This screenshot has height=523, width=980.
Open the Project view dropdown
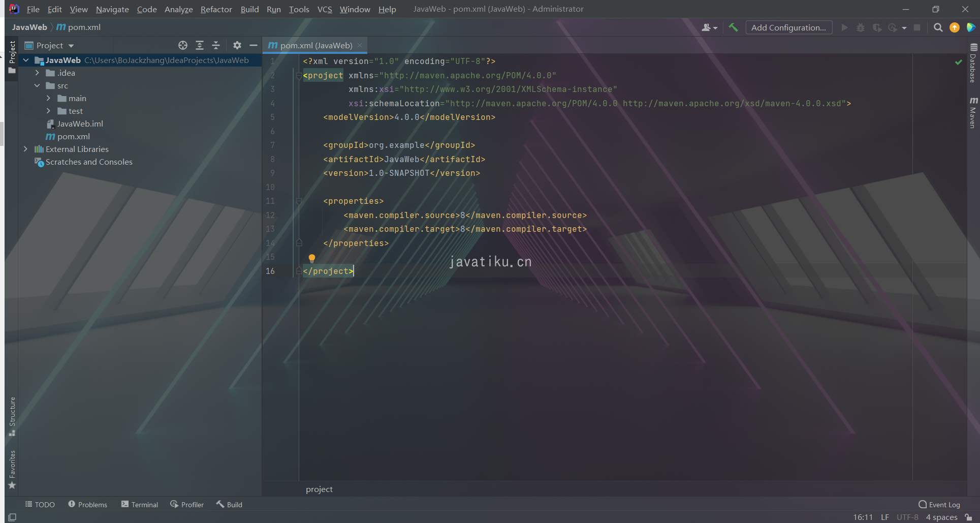pos(50,45)
